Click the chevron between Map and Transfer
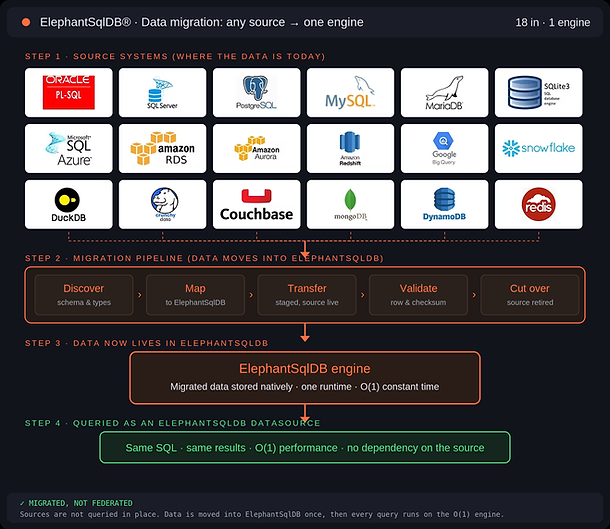Image resolution: width=610 pixels, height=529 pixels. (251, 295)
